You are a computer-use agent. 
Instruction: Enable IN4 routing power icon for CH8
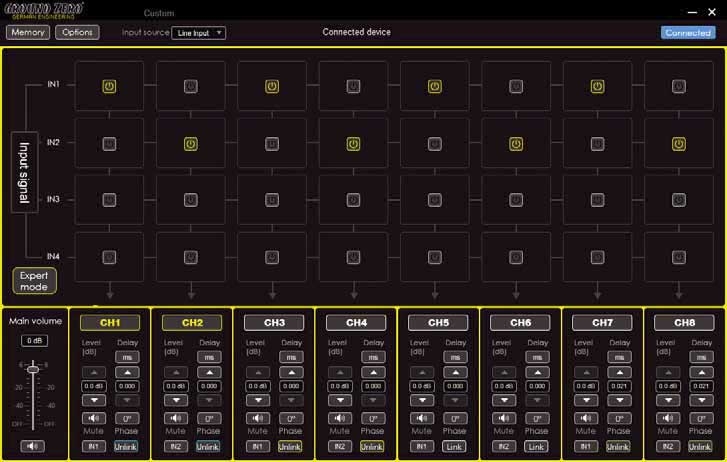[x=678, y=258]
